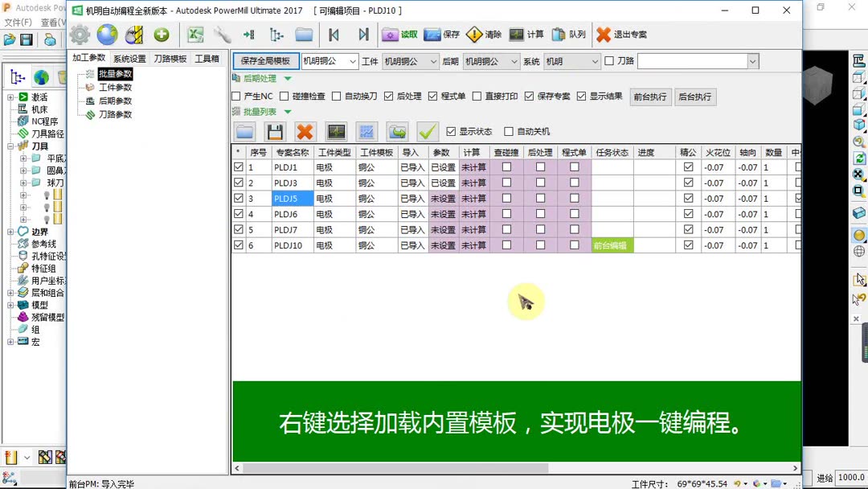
Task: Toggle the 自动关机 auto-shutdown checkbox
Action: [508, 132]
